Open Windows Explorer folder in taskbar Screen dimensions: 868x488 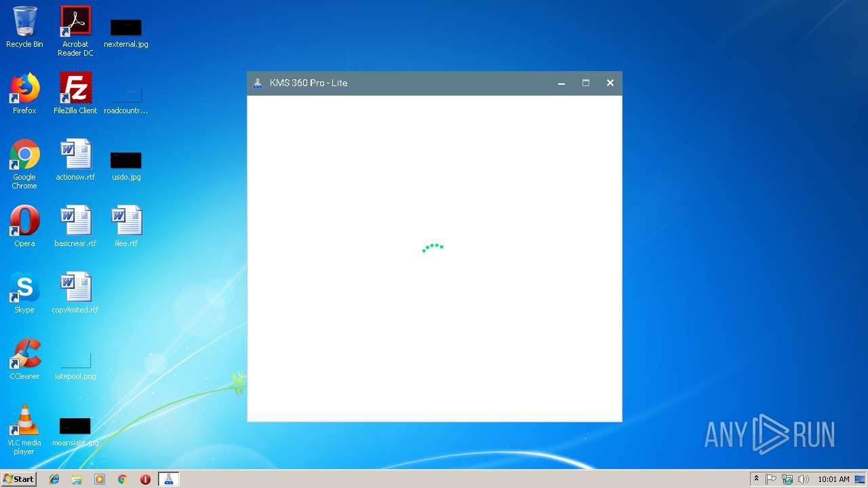(77, 479)
